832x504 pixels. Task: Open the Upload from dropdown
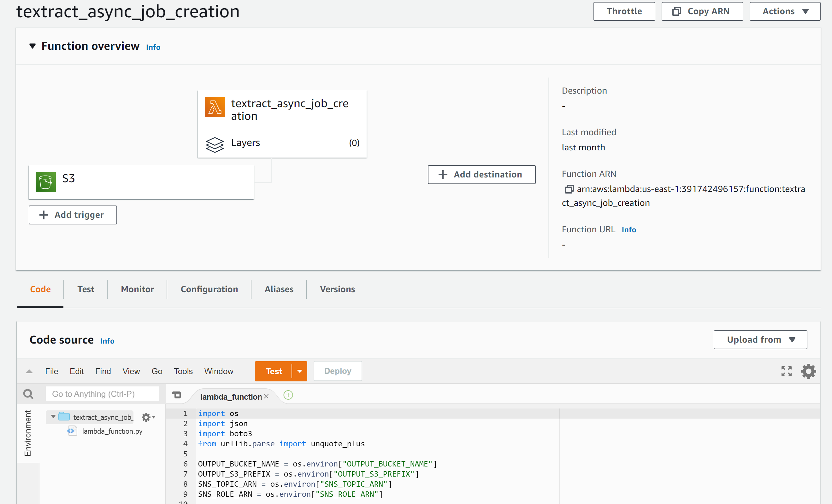[x=760, y=340]
